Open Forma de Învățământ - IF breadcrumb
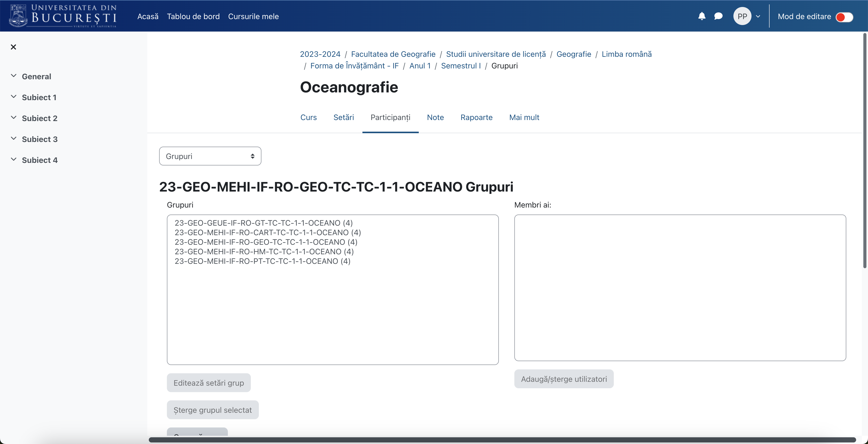This screenshot has height=444, width=868. tap(354, 66)
